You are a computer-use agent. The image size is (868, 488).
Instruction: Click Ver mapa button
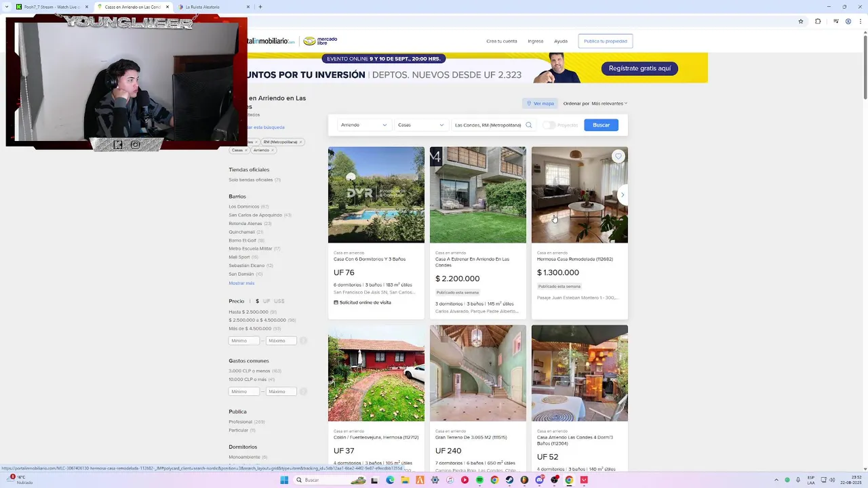click(540, 104)
